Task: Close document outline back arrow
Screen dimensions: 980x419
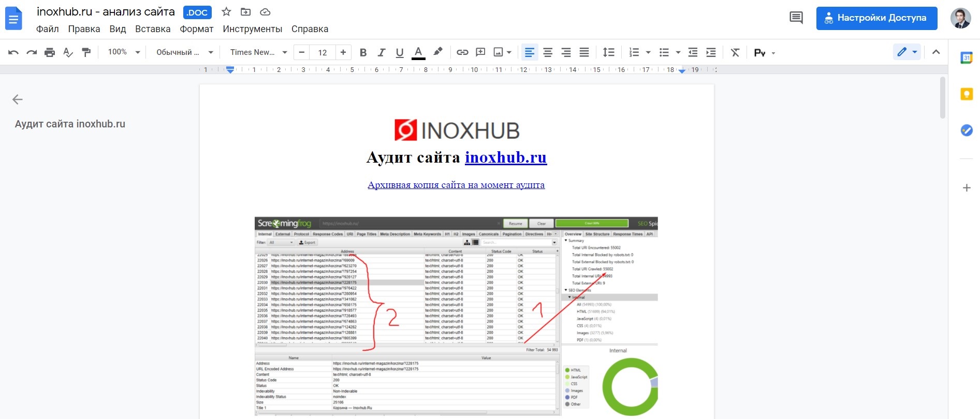Action: coord(18,99)
